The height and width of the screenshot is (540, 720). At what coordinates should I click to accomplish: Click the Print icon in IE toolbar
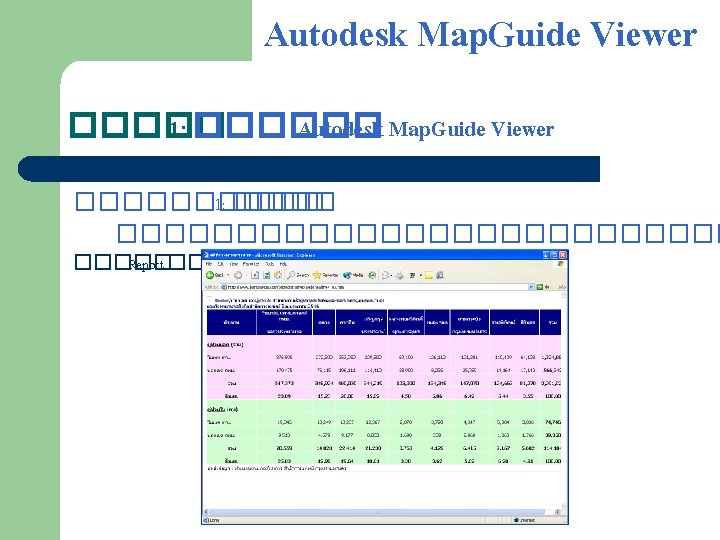tap(399, 276)
